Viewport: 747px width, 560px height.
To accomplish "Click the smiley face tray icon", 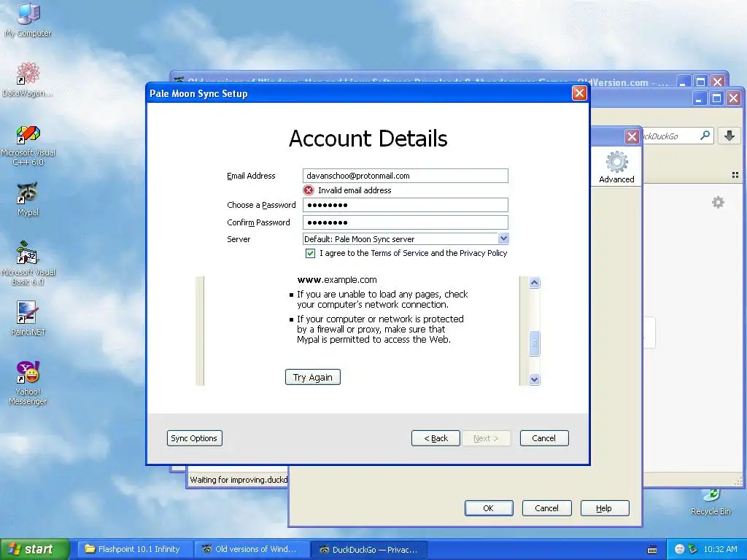I will click(x=680, y=549).
